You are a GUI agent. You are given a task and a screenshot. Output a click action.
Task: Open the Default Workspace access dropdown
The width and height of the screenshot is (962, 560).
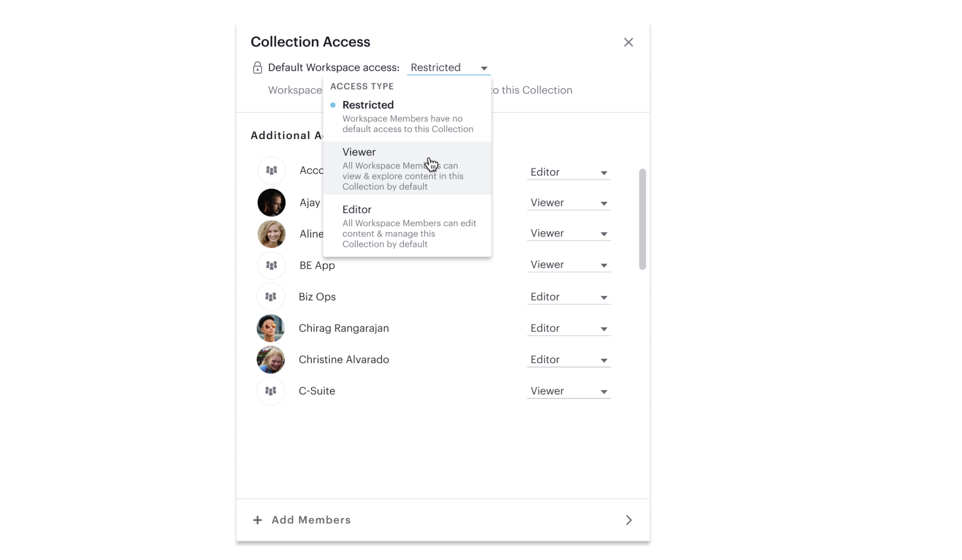pyautogui.click(x=449, y=67)
